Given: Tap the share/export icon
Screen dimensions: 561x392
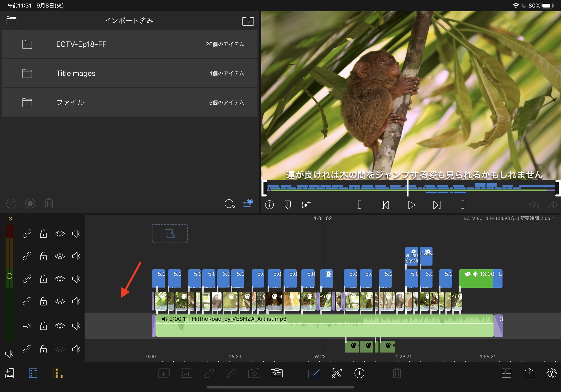Looking at the screenshot, I should coord(529,373).
